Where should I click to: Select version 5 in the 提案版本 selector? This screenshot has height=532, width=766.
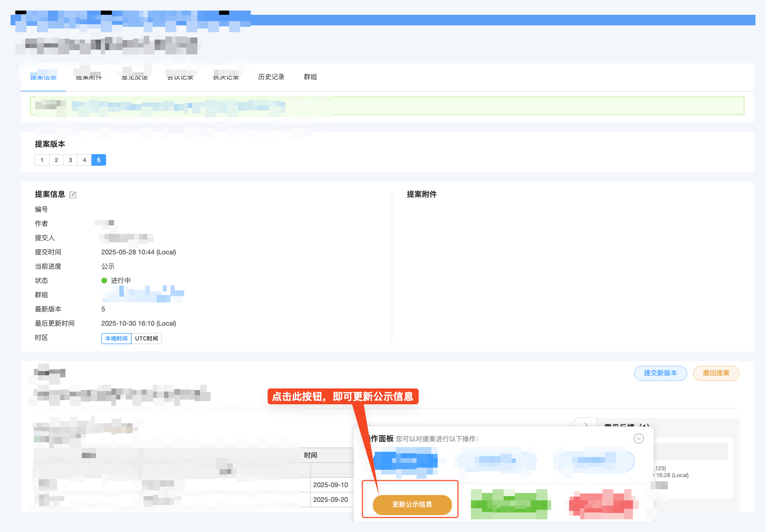coord(99,159)
